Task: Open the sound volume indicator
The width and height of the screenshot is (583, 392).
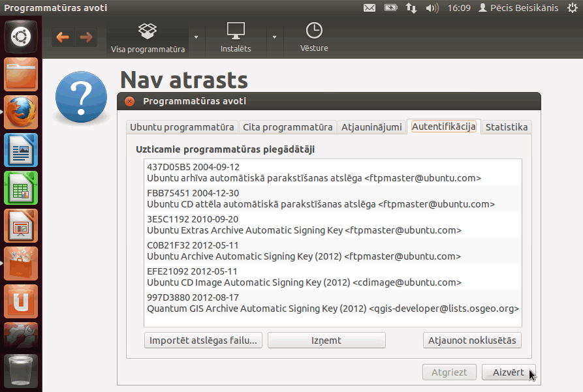Action: 432,8
